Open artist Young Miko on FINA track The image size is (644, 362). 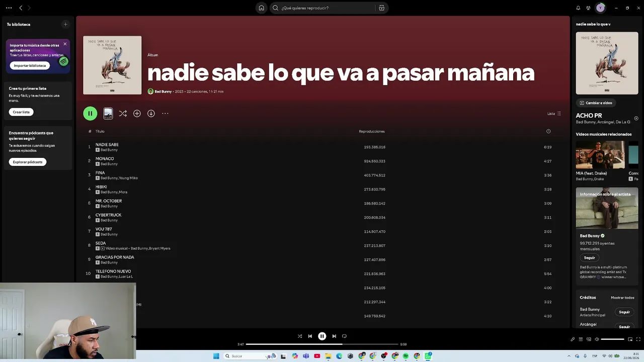(128, 178)
